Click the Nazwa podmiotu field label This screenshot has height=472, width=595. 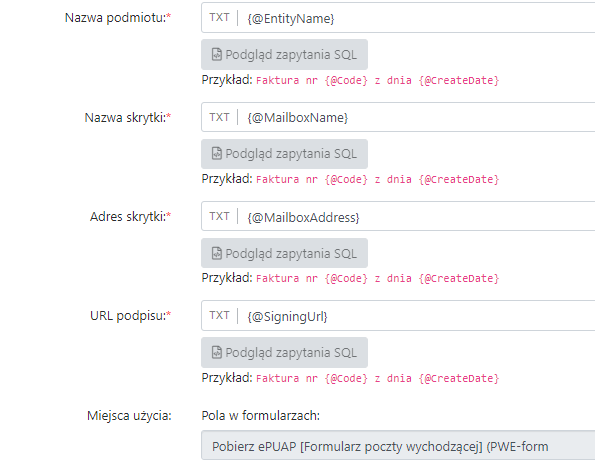click(118, 18)
